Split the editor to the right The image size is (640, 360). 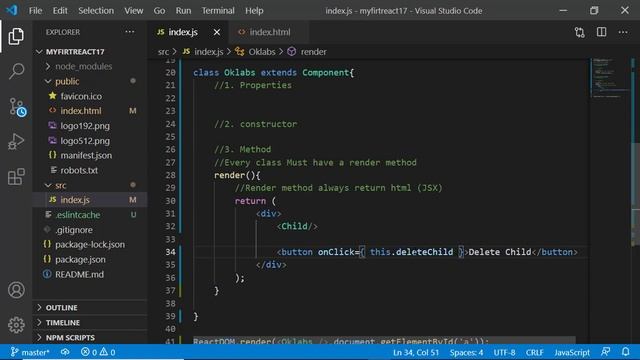click(601, 32)
